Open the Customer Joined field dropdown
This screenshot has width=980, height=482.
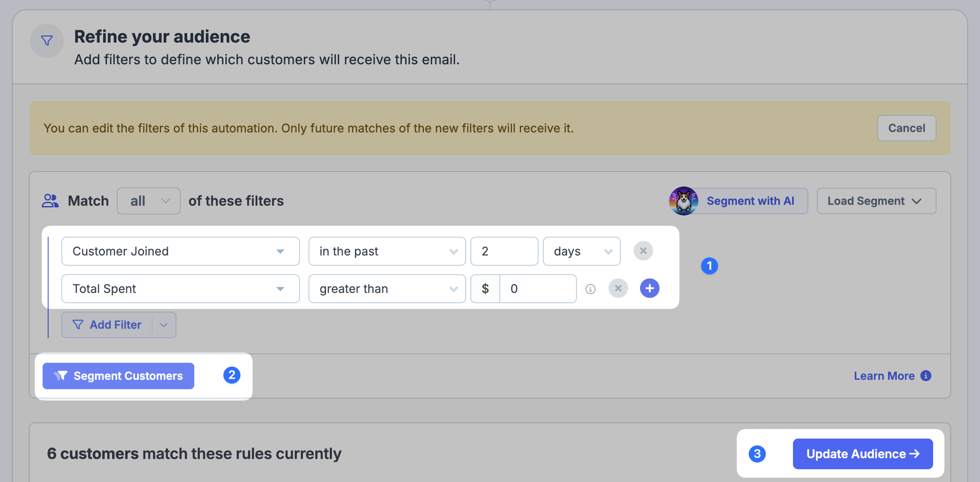click(x=181, y=251)
